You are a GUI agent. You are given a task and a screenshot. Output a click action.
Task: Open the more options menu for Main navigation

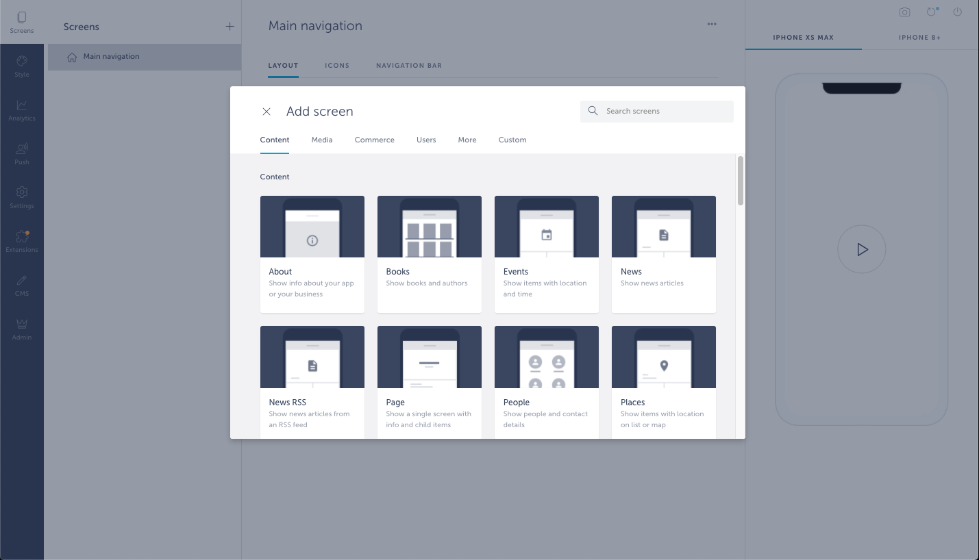click(x=711, y=24)
